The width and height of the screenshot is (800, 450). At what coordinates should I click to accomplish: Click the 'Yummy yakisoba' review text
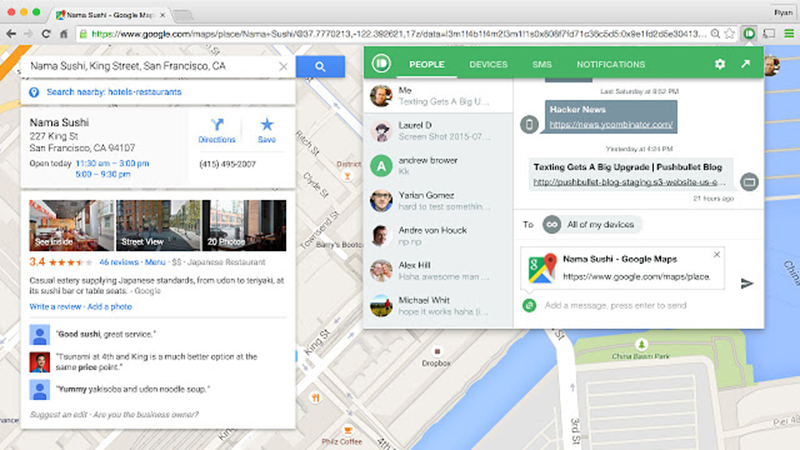click(133, 389)
